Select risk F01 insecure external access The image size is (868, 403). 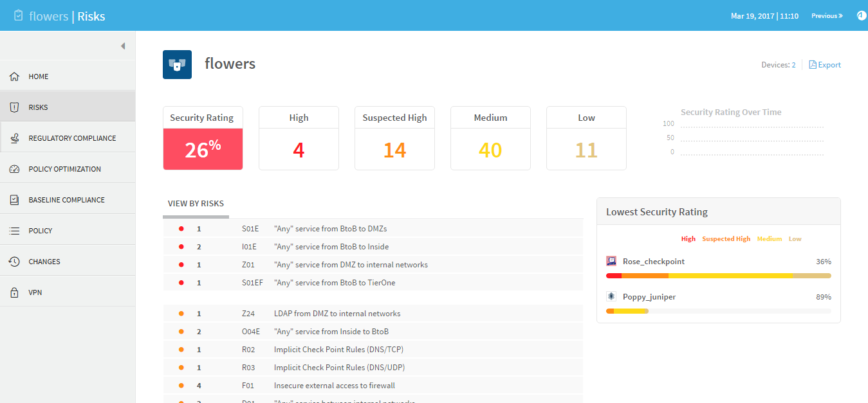[334, 386]
